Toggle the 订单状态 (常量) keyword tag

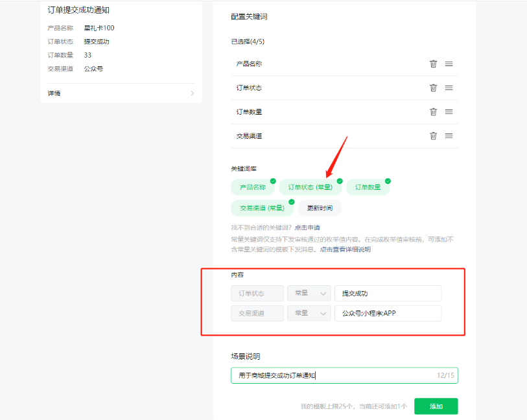[x=310, y=187]
